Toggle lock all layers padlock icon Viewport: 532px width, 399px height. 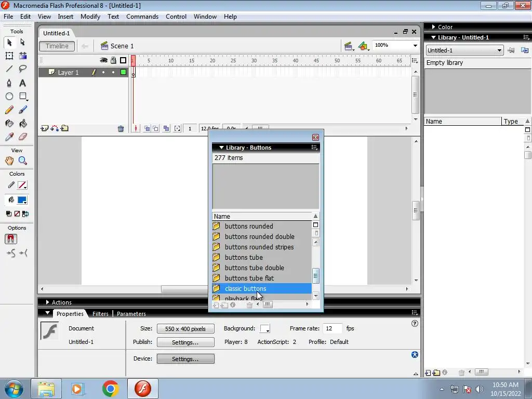(x=114, y=60)
